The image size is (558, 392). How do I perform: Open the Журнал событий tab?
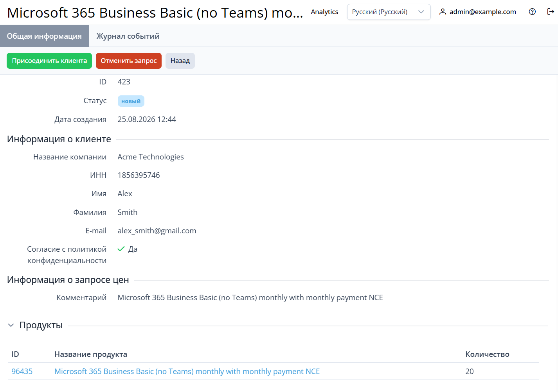[128, 36]
